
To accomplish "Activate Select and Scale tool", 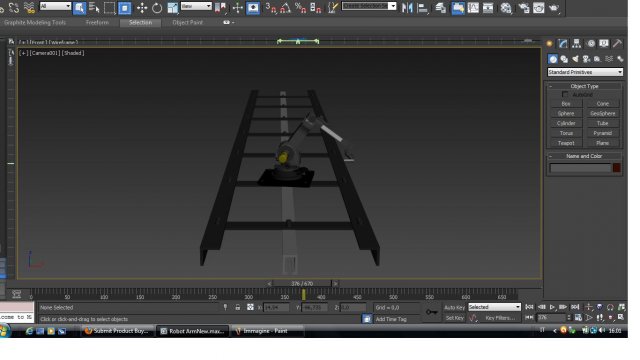I will (x=173, y=8).
